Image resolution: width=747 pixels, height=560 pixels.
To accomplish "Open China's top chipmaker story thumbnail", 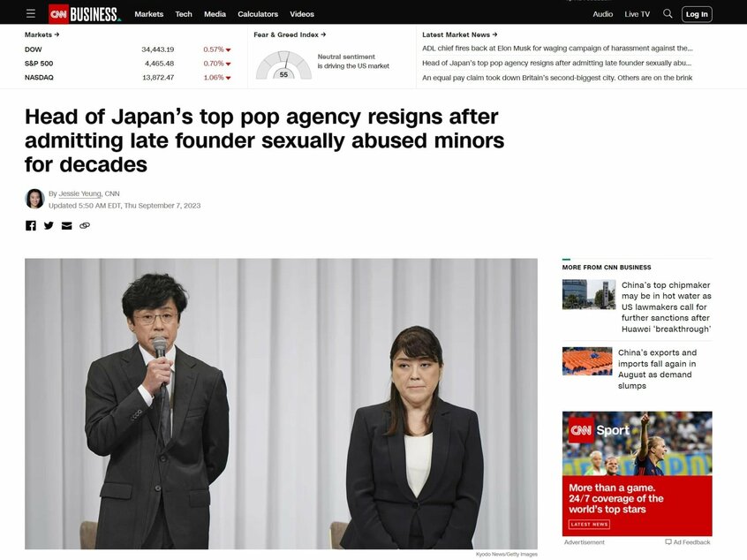I will (x=588, y=294).
